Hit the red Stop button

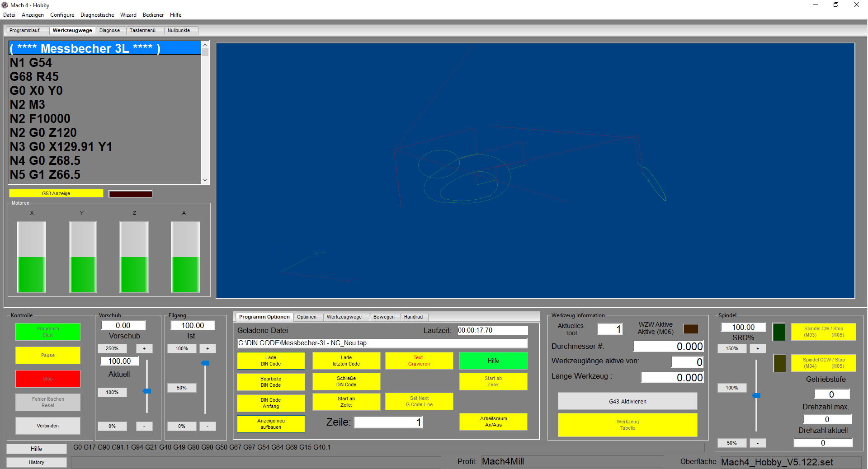coord(48,379)
